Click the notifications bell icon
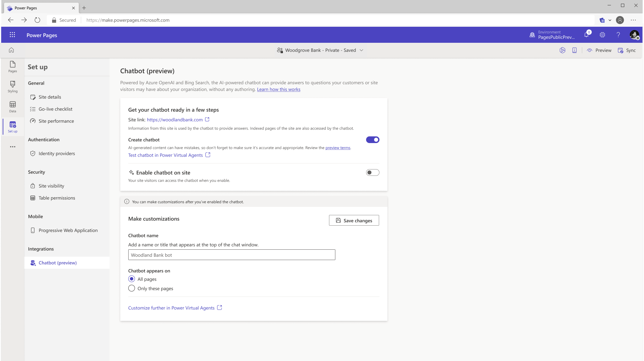This screenshot has height=361, width=644. 587,35
